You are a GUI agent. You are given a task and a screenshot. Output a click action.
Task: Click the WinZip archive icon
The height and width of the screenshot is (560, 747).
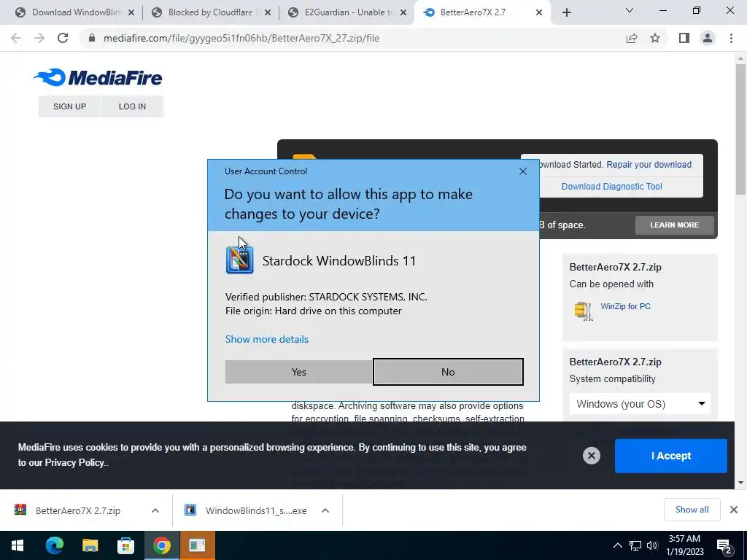tap(583, 311)
